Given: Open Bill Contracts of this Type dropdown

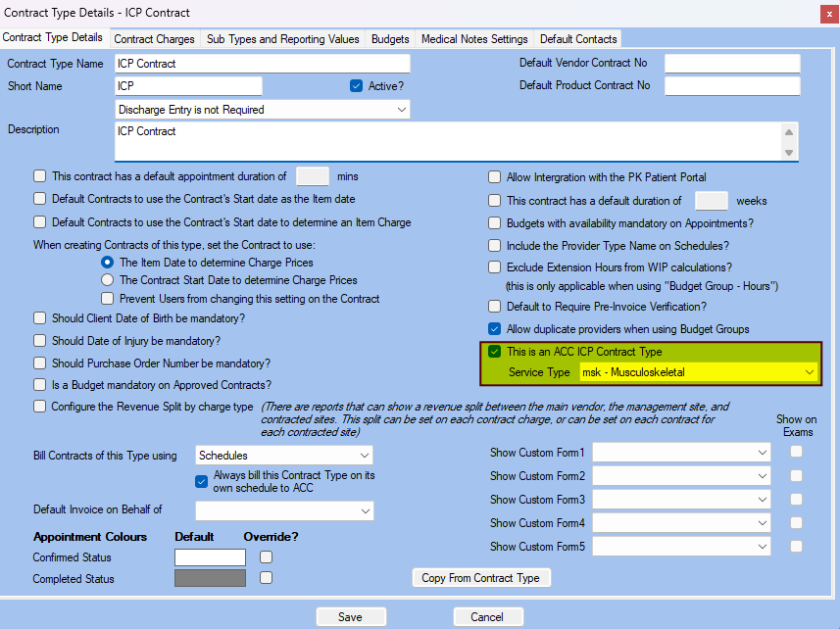Looking at the screenshot, I should (284, 456).
